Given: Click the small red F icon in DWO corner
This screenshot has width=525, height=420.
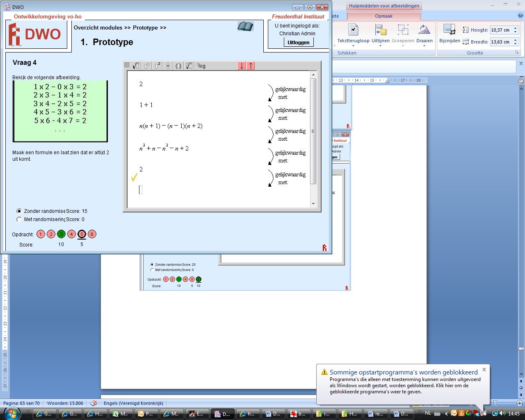Looking at the screenshot, I should (x=324, y=247).
